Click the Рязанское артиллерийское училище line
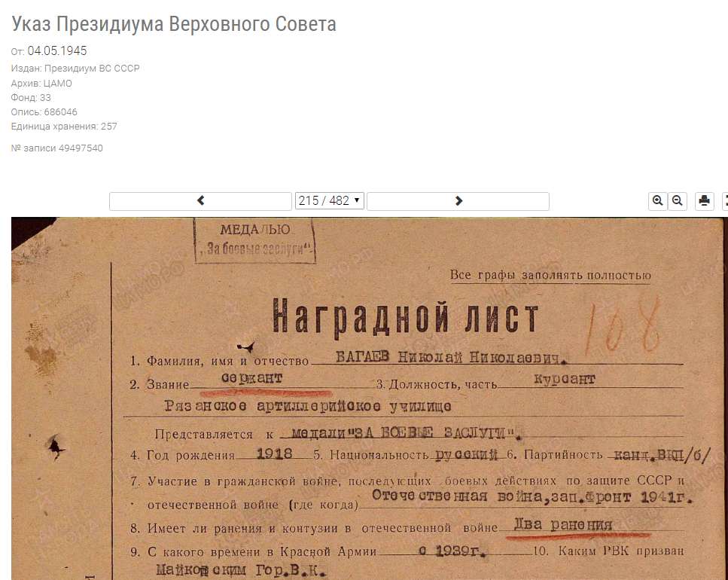This screenshot has height=580, width=728. (x=307, y=406)
